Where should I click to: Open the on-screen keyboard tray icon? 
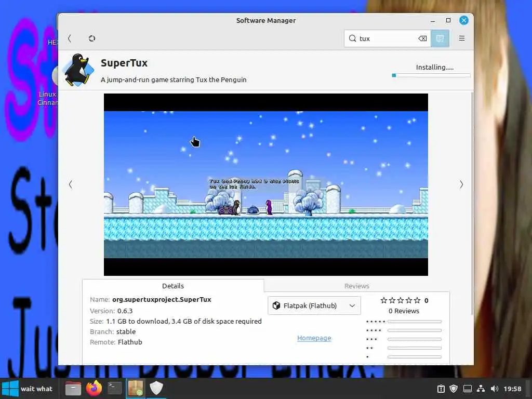pyautogui.click(x=468, y=389)
